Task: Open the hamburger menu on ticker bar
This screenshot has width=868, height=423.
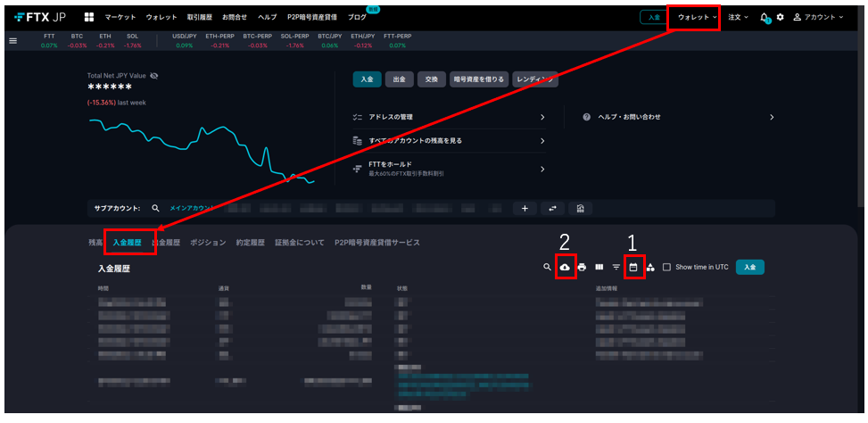Action: coord(12,40)
